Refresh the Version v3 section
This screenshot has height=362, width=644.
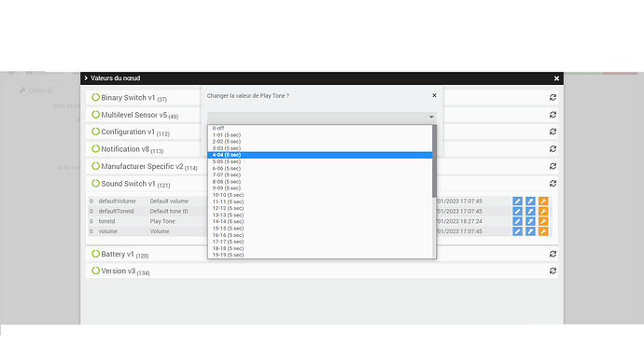pos(553,271)
